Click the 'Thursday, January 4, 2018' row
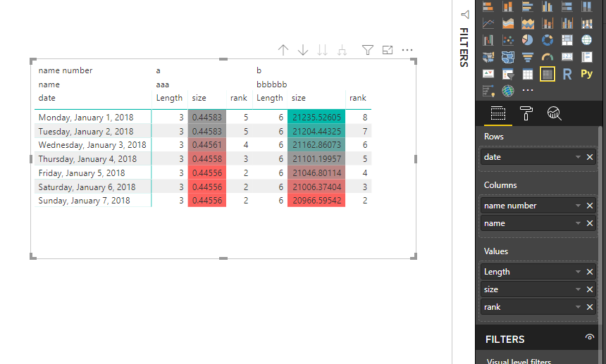606x364 pixels. [203, 159]
